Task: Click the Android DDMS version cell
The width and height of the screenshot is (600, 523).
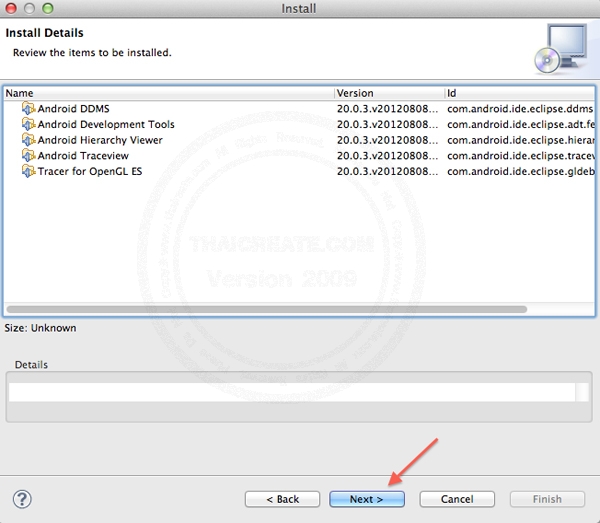Action: 387,109
